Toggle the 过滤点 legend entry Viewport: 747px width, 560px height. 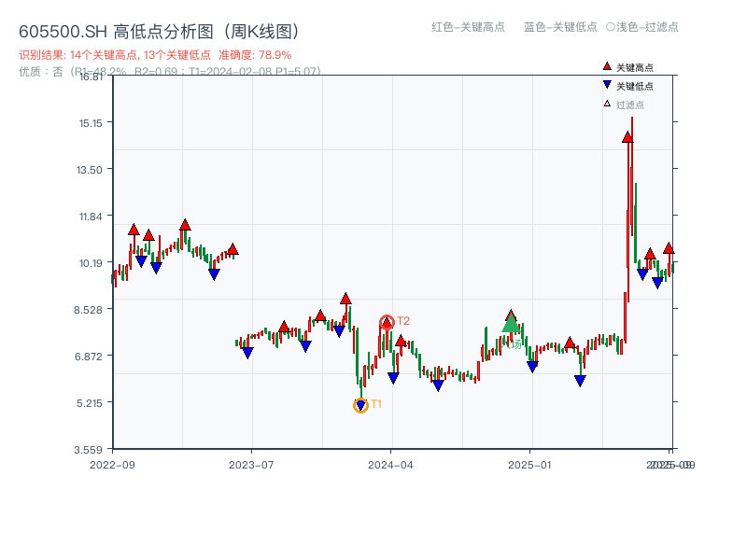click(x=630, y=105)
